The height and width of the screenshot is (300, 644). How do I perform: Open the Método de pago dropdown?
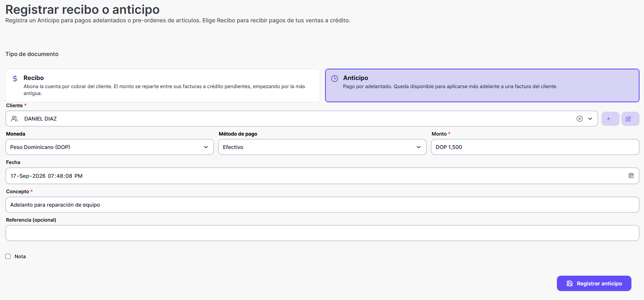[x=322, y=147]
